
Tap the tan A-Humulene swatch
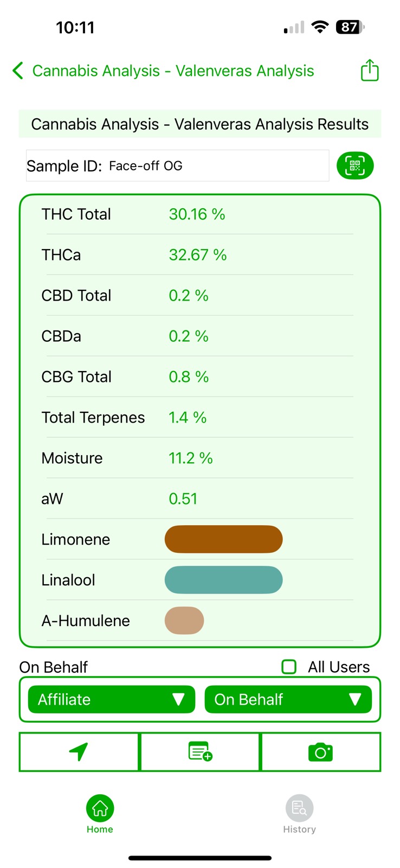click(x=184, y=621)
